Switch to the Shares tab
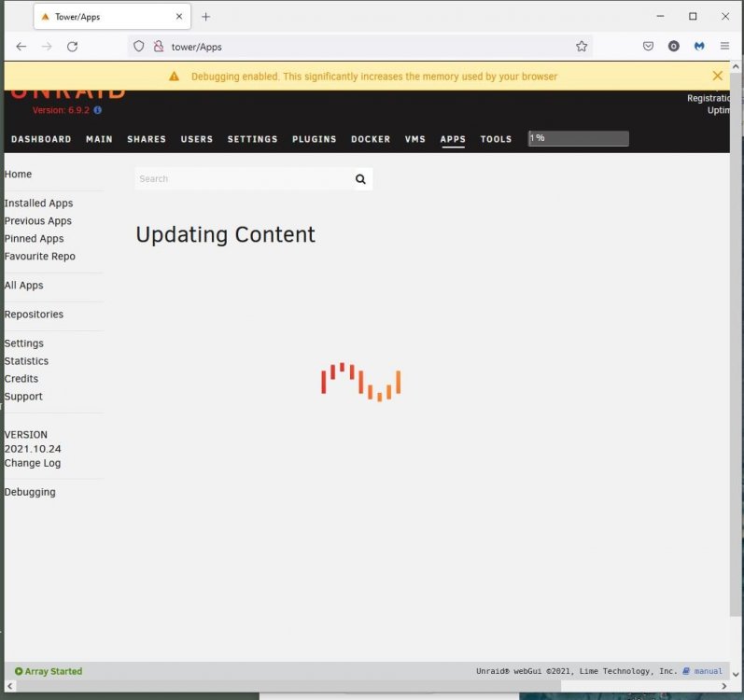Viewport: 744px width, 700px height. pyautogui.click(x=147, y=139)
